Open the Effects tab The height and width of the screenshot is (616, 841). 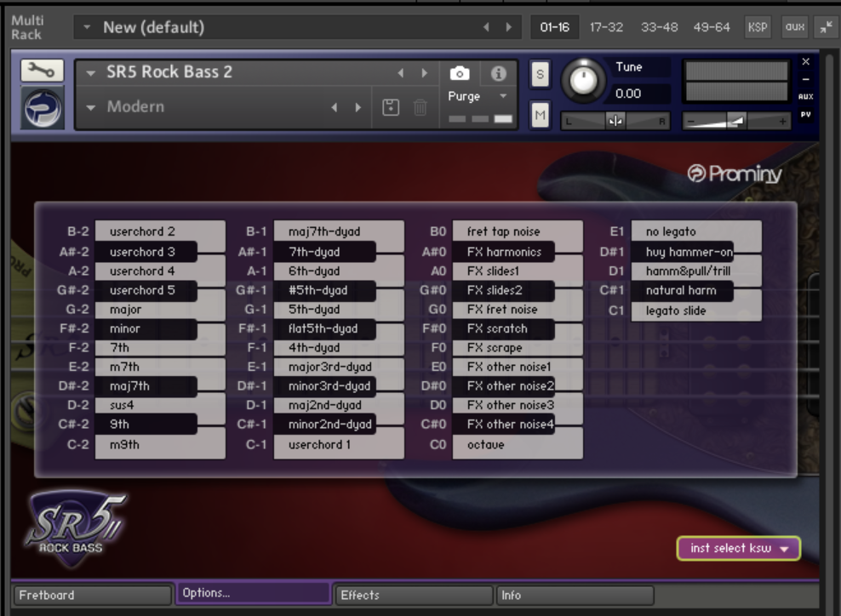(414, 595)
